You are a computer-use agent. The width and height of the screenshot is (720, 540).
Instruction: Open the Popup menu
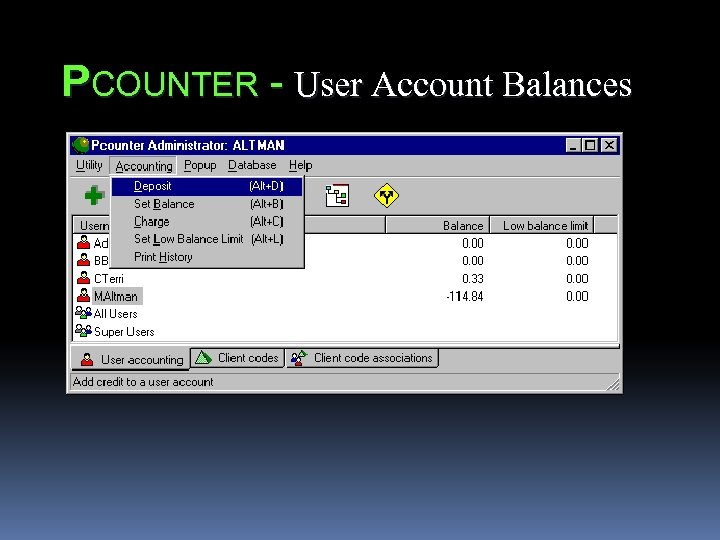coord(200,165)
